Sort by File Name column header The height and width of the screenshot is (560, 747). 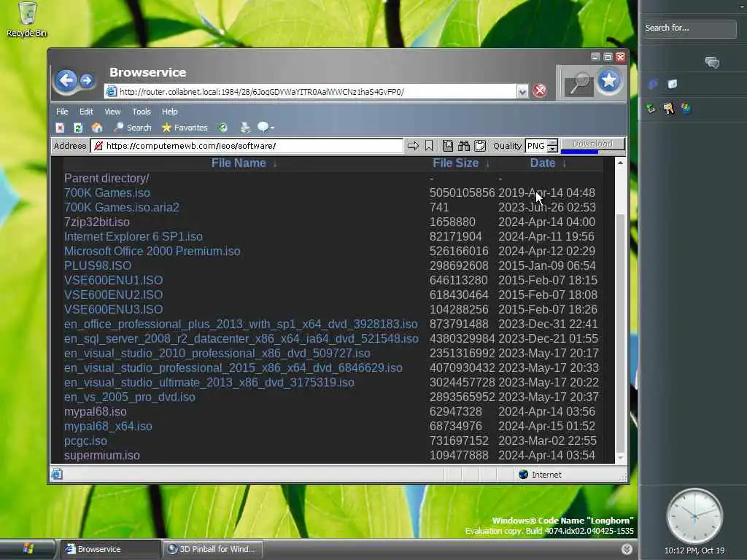[x=239, y=163]
